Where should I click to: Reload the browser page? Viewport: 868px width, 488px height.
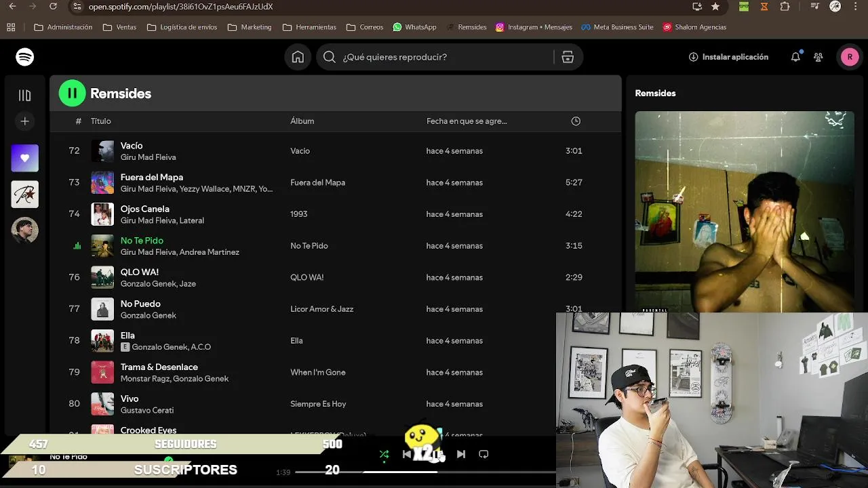click(x=54, y=7)
